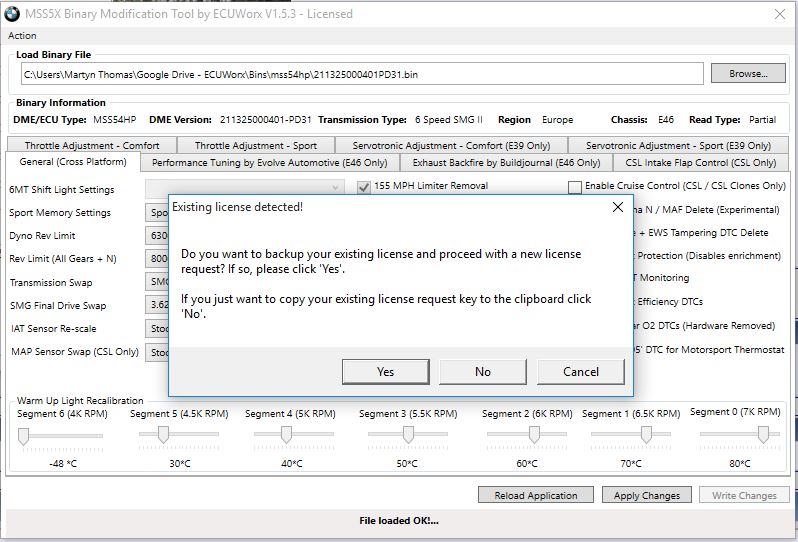Screen dimensions: 798x542
Task: Close the license dialog with X
Action: click(x=618, y=207)
